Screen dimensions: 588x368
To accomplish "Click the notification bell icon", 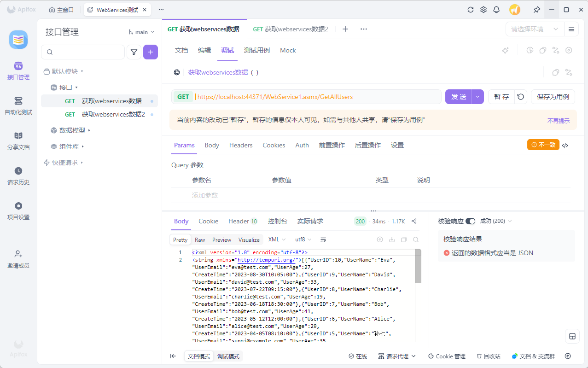I will (496, 10).
